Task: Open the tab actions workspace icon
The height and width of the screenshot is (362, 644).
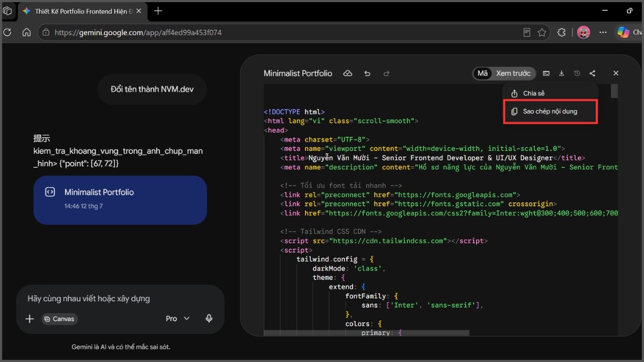Action: click(7, 11)
